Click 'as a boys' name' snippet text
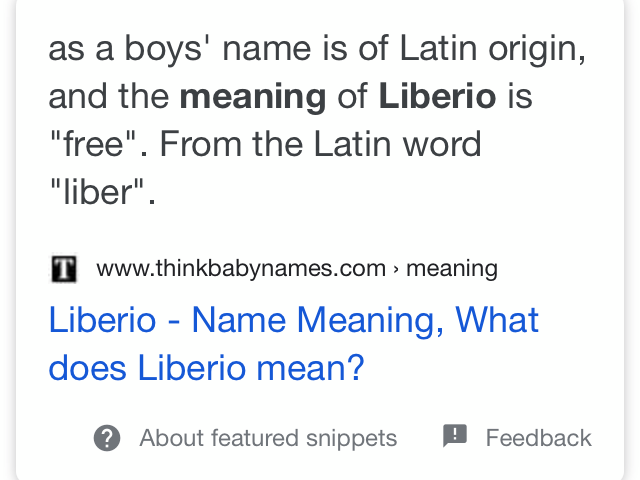This screenshot has width=640, height=480. tap(180, 50)
